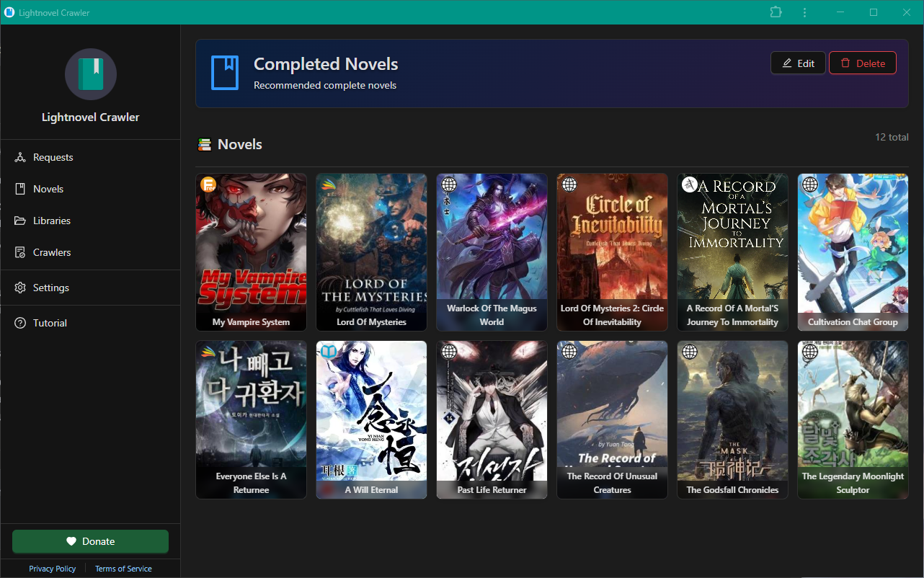The width and height of the screenshot is (924, 578).
Task: Open the Past Life Returner novel cover
Action: point(492,419)
